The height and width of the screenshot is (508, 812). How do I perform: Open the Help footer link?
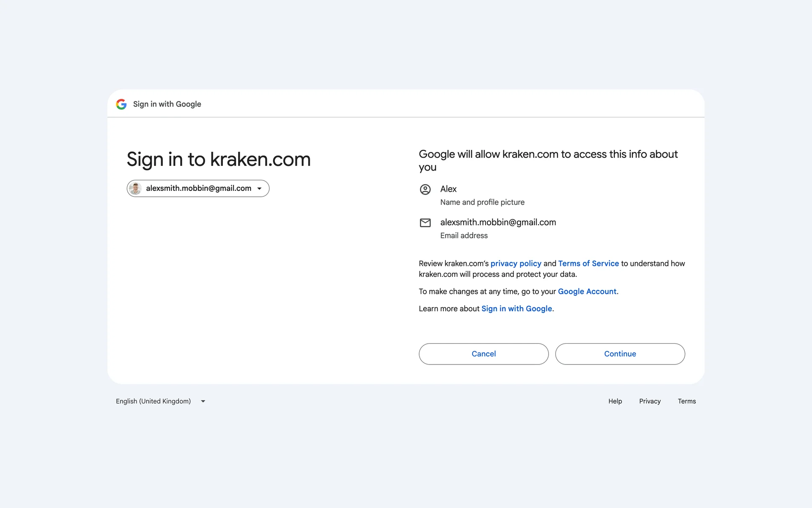(615, 401)
